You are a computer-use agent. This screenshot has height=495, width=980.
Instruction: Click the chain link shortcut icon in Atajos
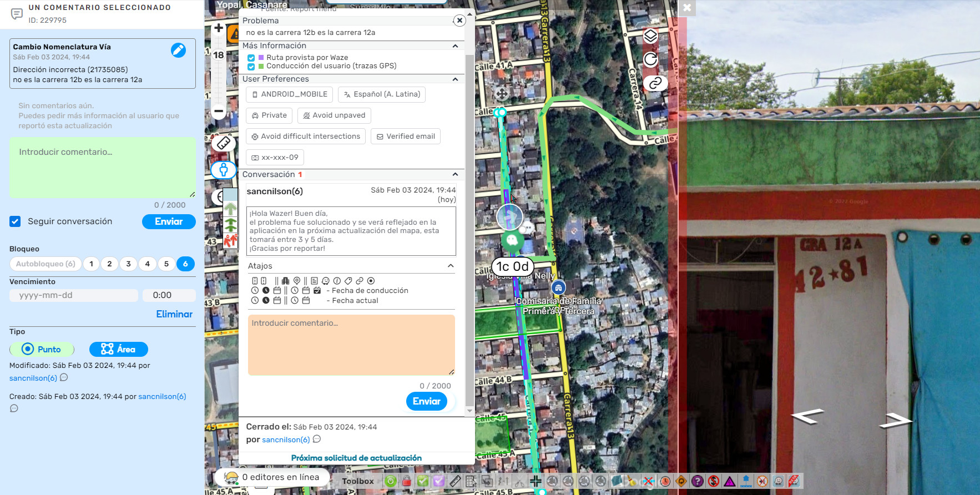[x=360, y=281]
